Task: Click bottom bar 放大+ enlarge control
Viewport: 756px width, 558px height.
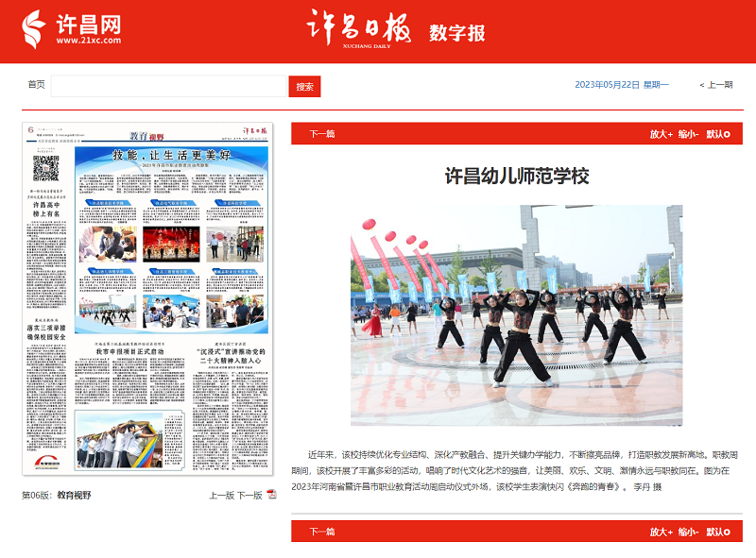Action: [661, 533]
